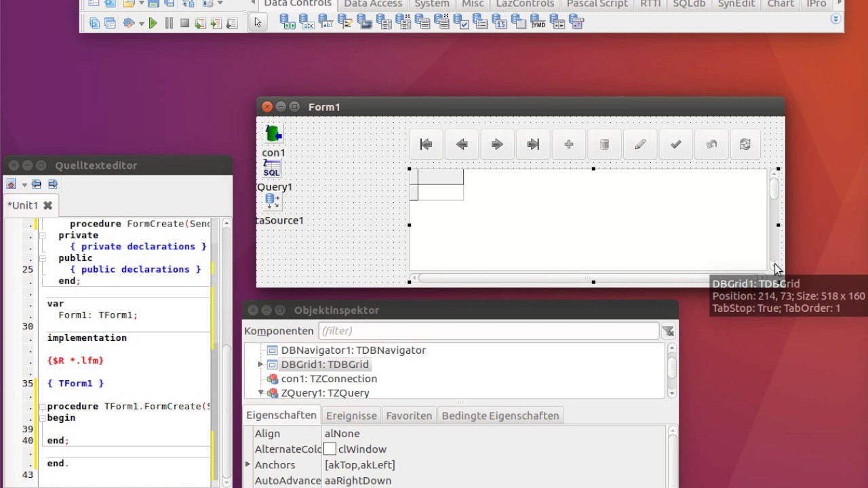The image size is (868, 488).
Task: Select the TDBImage palette component
Action: click(x=365, y=22)
